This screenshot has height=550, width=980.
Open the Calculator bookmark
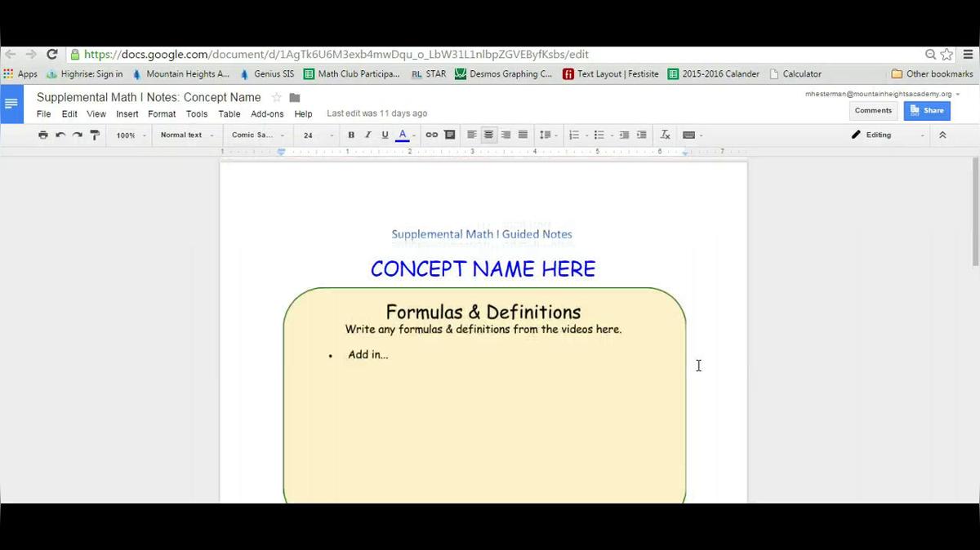tap(795, 73)
